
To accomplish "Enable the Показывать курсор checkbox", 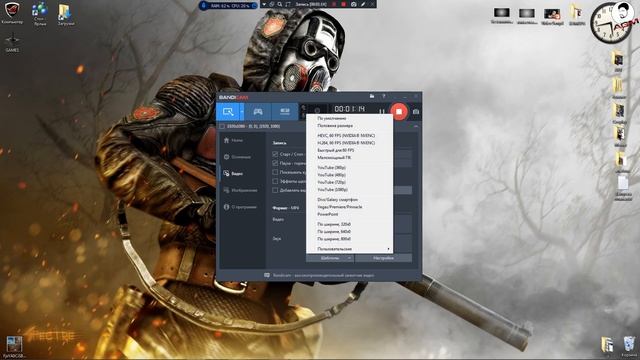I will [x=275, y=172].
